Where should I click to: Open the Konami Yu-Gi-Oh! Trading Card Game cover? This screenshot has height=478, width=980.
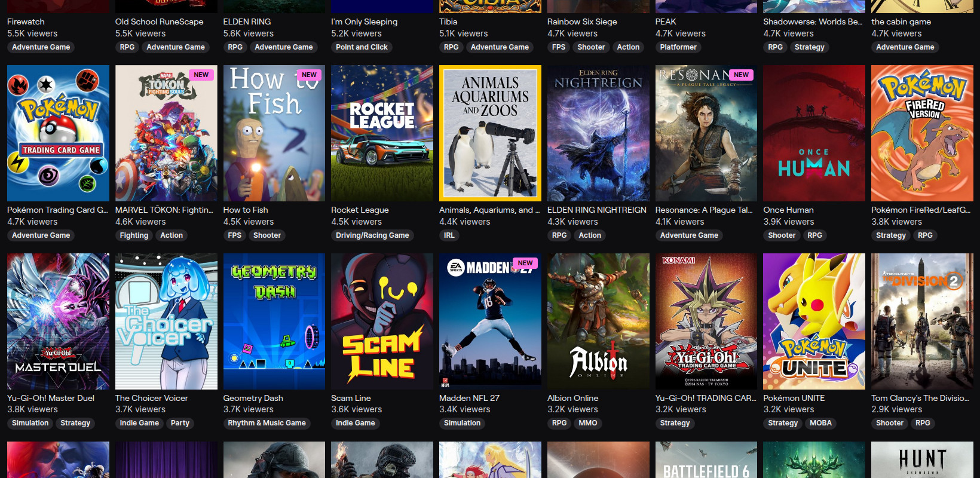pyautogui.click(x=706, y=321)
